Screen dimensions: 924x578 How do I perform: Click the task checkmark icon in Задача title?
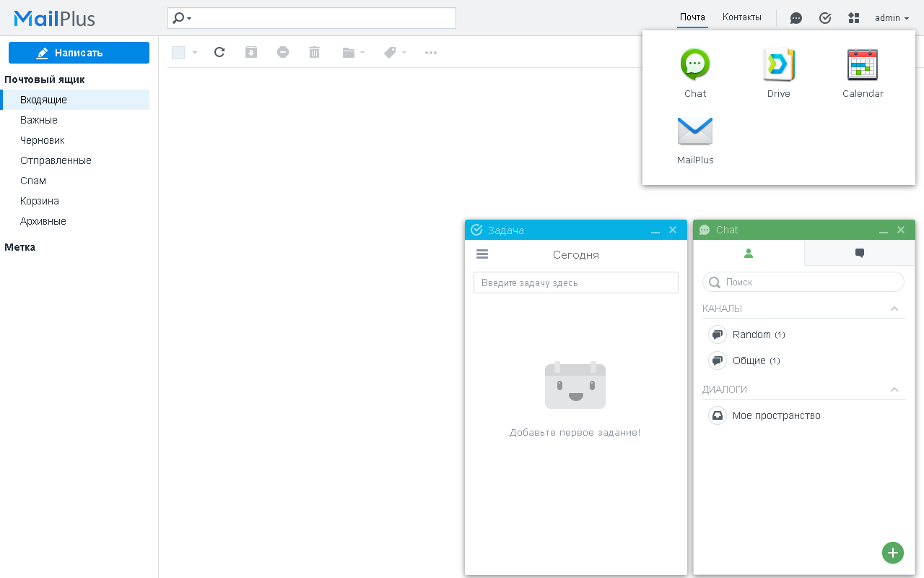click(x=476, y=230)
